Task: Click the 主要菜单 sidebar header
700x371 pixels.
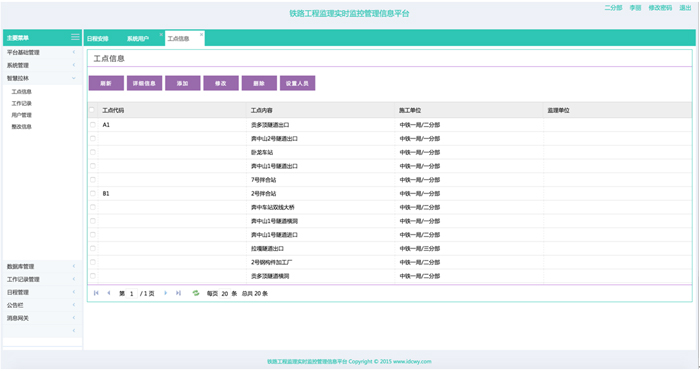Action: 18,38
